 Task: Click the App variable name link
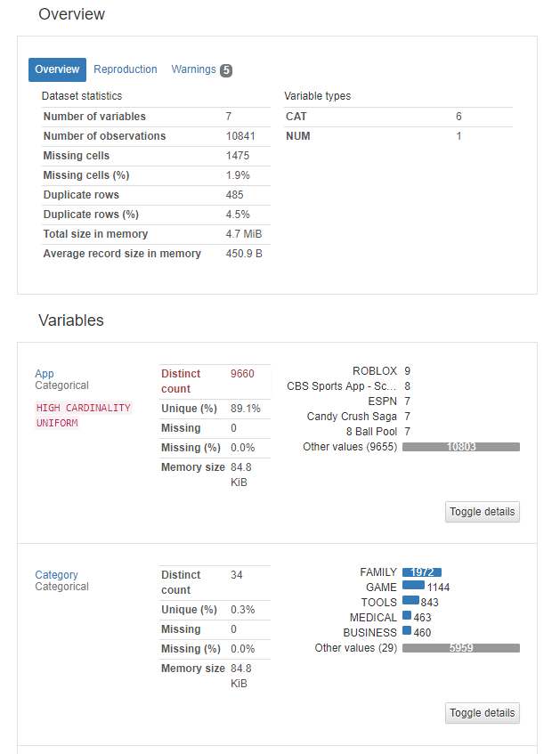click(x=45, y=374)
